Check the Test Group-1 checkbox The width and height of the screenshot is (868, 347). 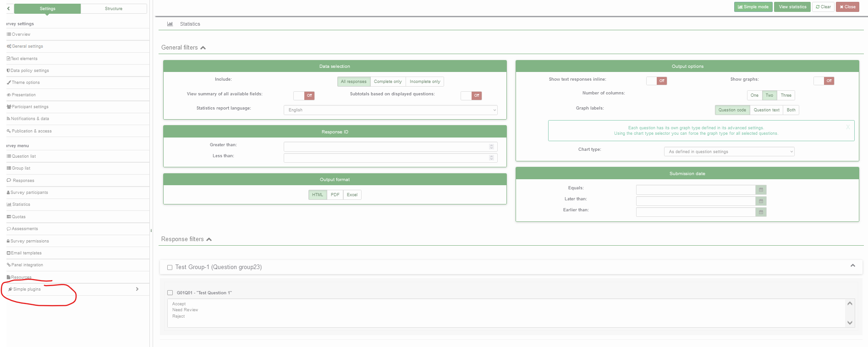170,267
